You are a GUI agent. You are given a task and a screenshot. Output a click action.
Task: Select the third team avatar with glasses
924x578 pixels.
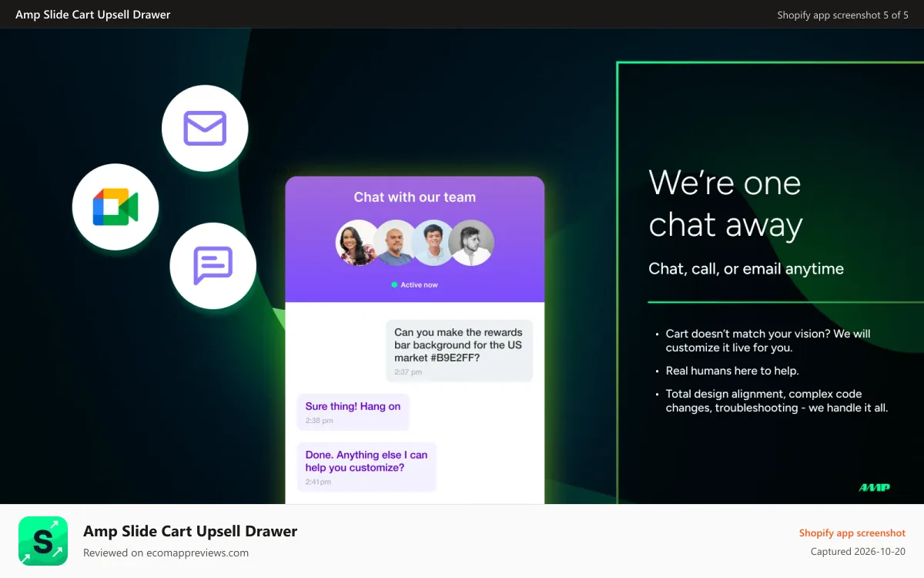(x=433, y=243)
